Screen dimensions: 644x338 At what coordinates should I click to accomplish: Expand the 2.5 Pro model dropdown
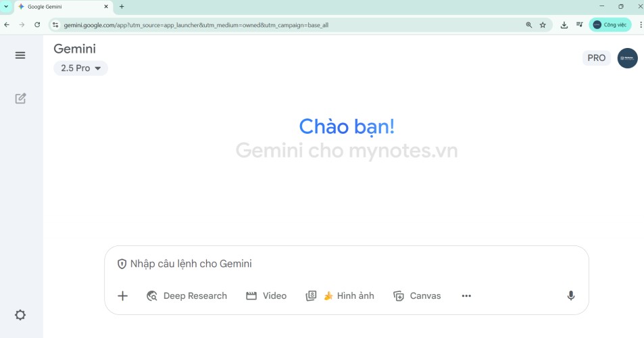(80, 68)
